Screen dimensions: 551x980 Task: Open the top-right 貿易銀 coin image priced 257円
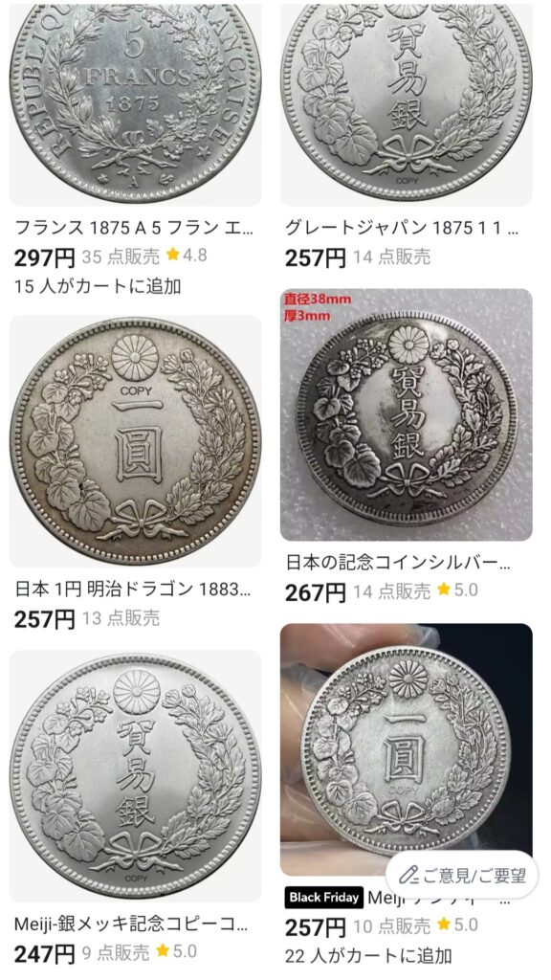tap(406, 101)
